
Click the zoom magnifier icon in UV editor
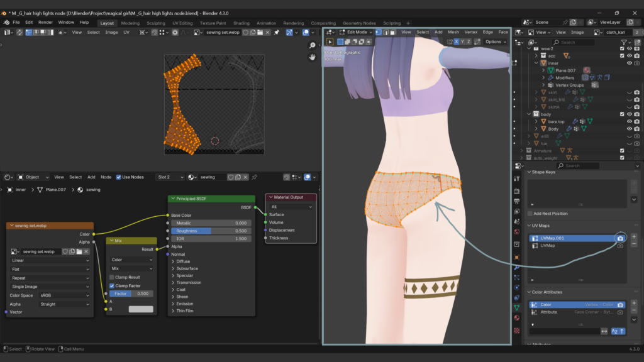(x=313, y=46)
